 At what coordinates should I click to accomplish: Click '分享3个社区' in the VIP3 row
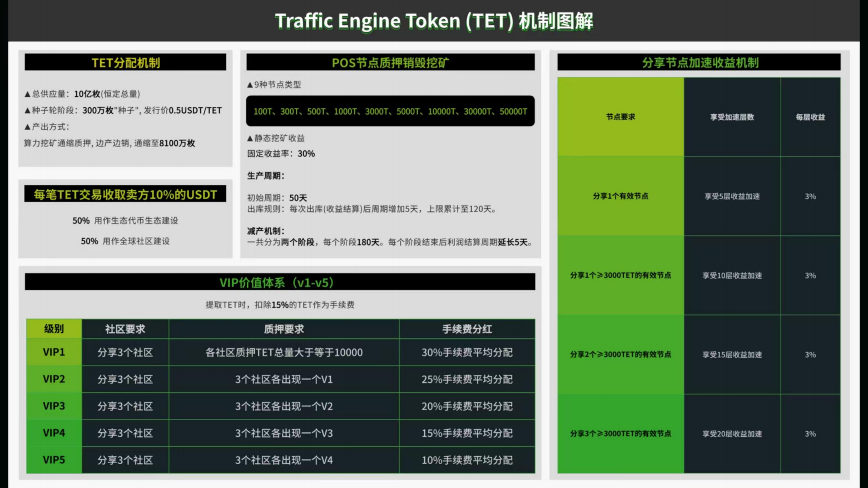pyautogui.click(x=125, y=406)
